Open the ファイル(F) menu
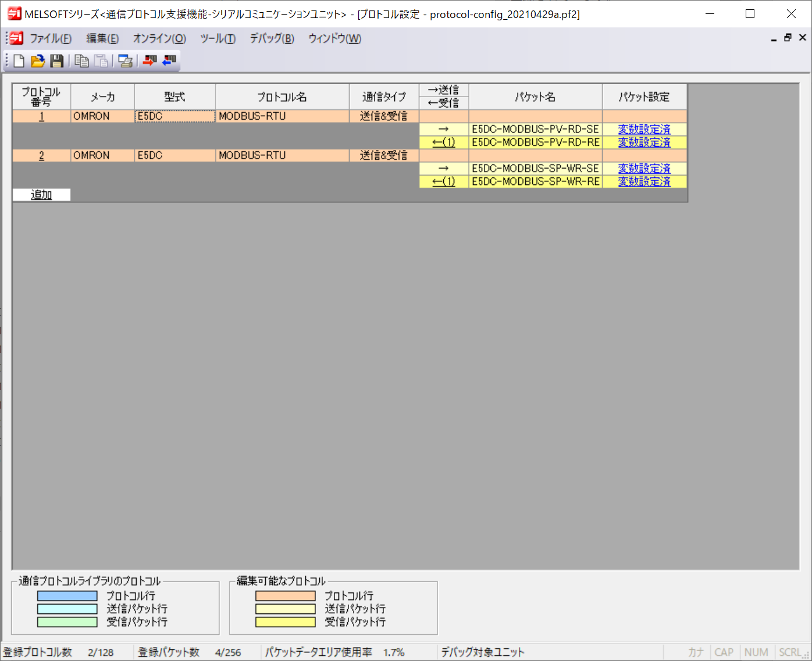The image size is (812, 661). coord(51,39)
